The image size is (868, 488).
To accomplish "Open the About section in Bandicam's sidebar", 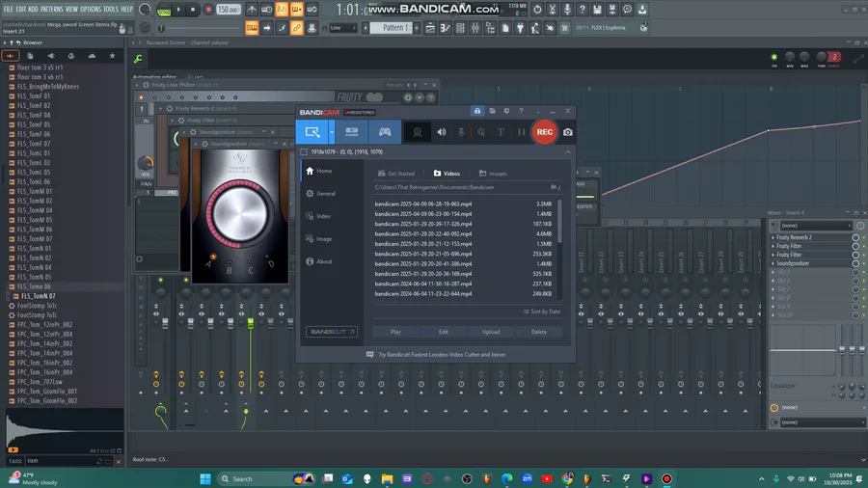I will pos(319,261).
